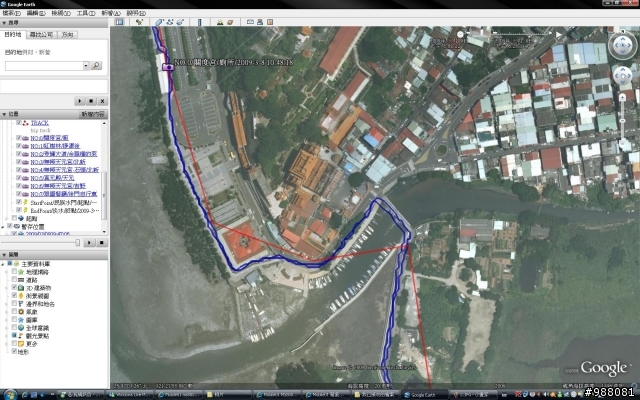Hide the sidebar using the toolbar icon
The image size is (640, 400).
120,22
